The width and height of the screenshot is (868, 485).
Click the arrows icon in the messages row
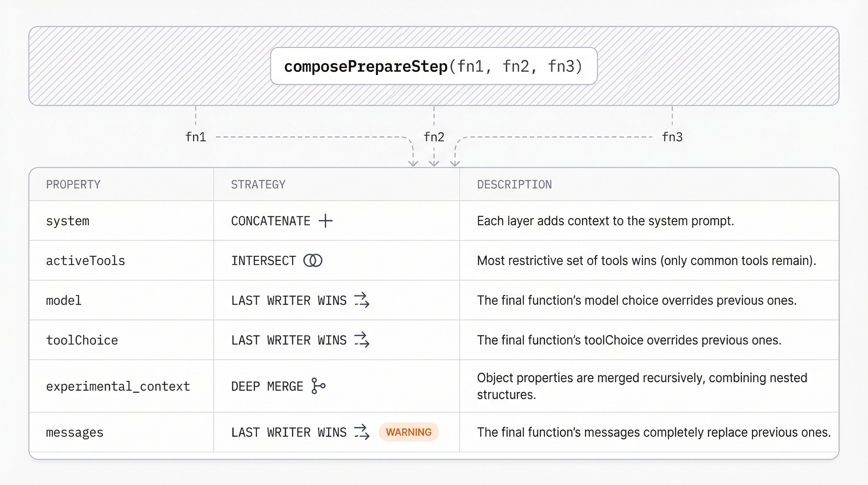point(362,432)
